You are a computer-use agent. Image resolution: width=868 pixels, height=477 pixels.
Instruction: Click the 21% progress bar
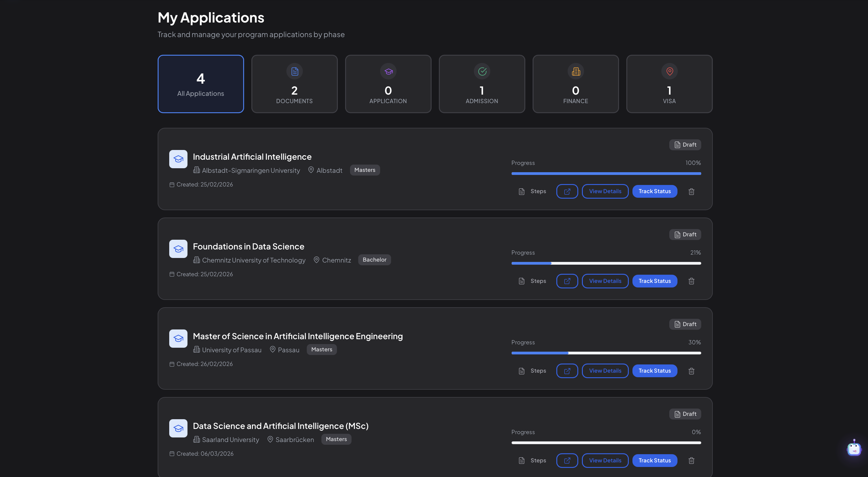pos(606,263)
